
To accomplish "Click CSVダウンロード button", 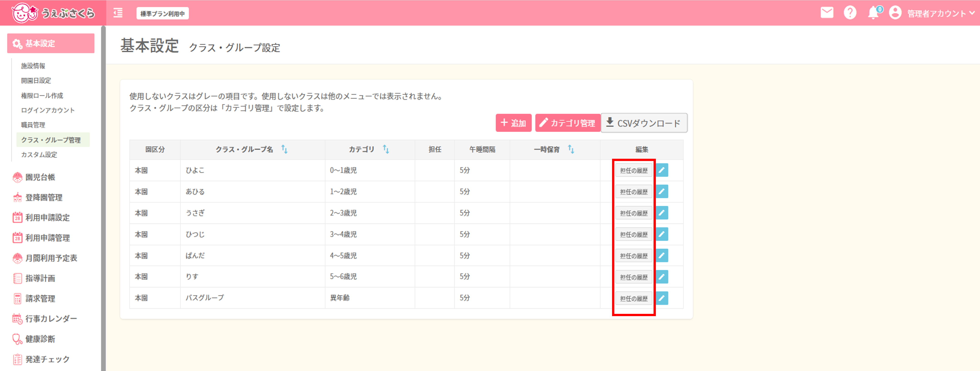I will tap(644, 123).
